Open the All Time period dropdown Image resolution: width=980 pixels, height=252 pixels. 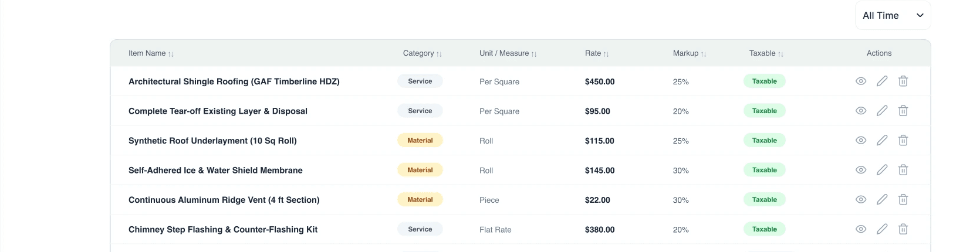pos(893,15)
